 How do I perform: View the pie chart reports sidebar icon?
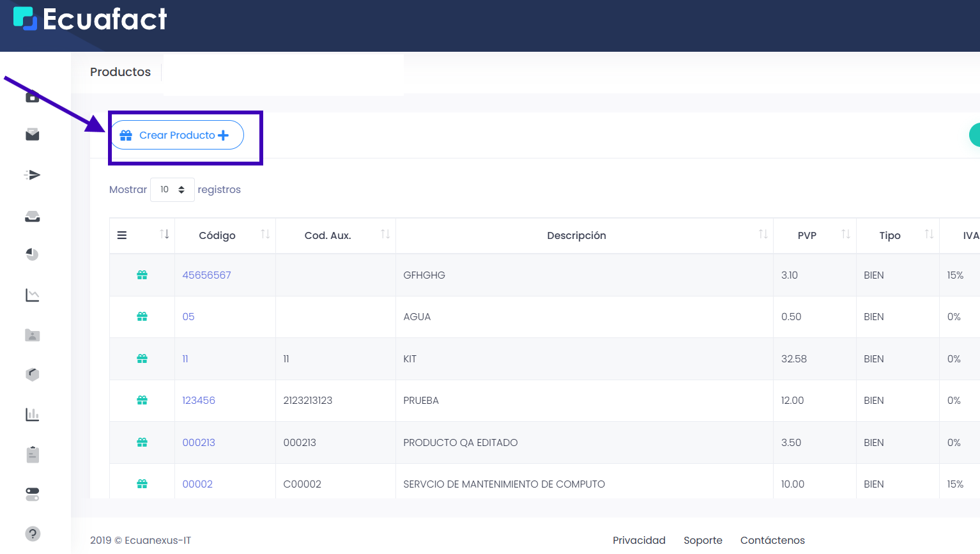[32, 254]
